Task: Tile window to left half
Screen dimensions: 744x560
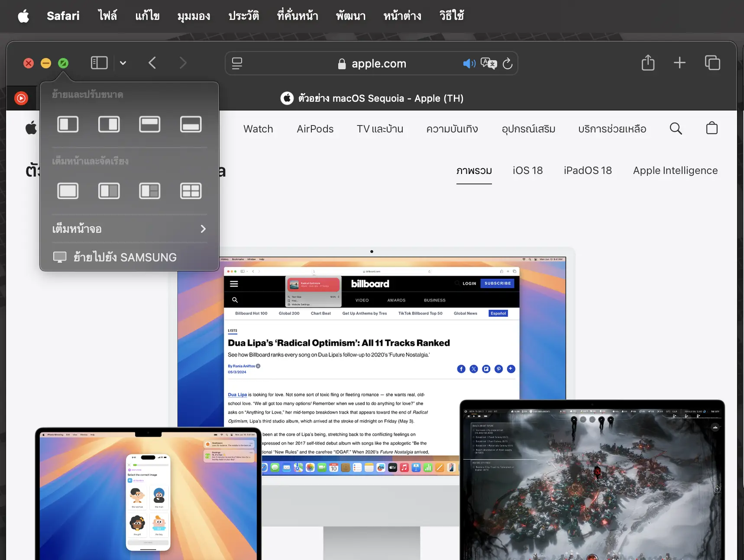Action: point(68,125)
